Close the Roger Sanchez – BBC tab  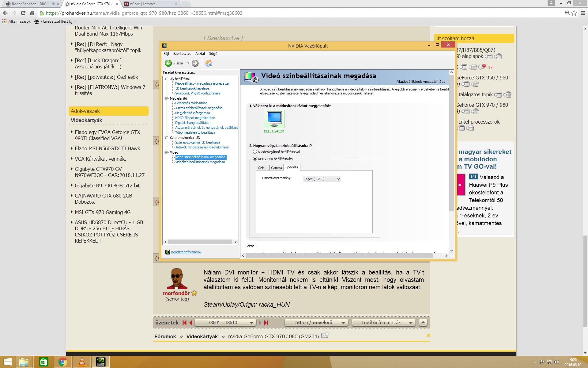[58, 4]
